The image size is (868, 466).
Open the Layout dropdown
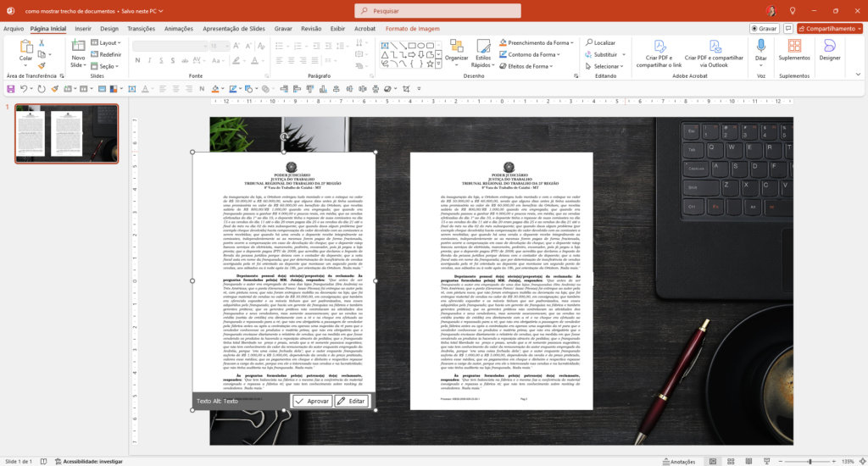pyautogui.click(x=108, y=42)
